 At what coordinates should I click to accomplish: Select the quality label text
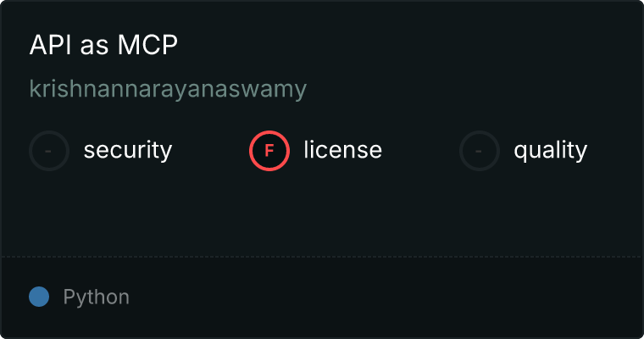point(550,150)
